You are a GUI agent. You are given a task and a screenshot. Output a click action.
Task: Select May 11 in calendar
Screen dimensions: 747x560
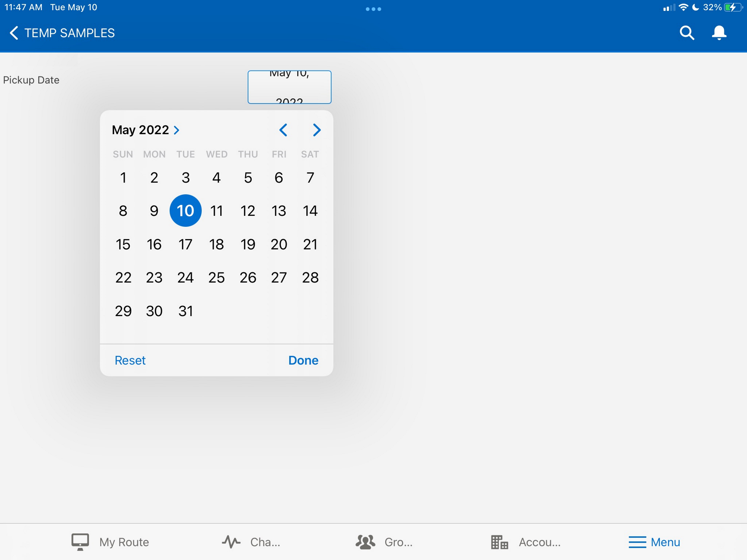pos(217,211)
